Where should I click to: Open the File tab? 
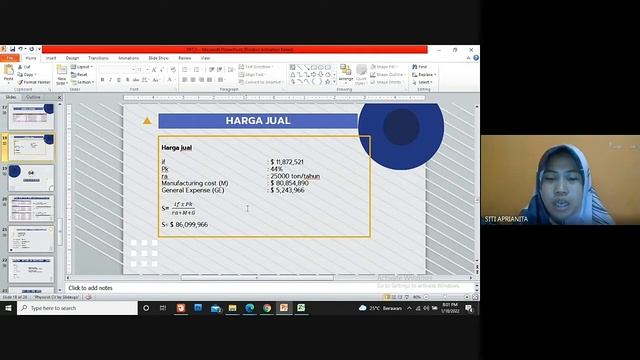pos(9,58)
